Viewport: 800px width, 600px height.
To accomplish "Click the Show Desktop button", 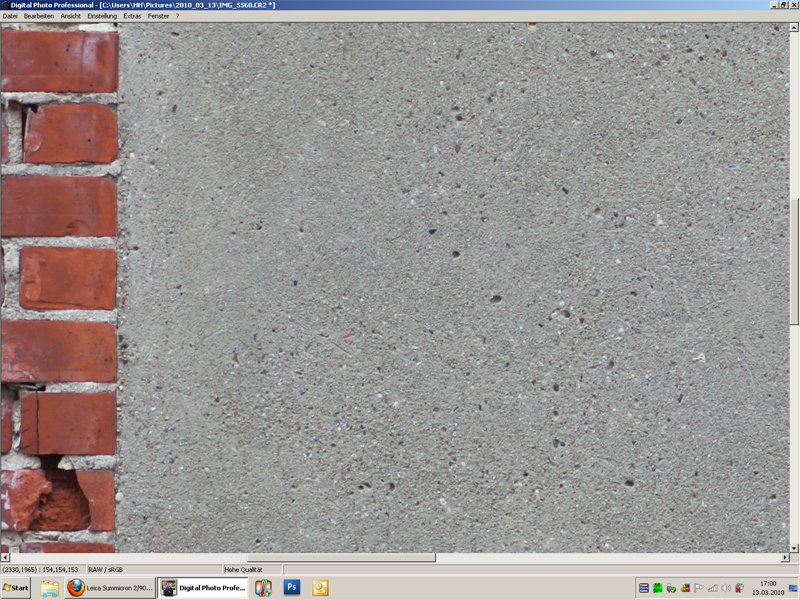I will [794, 588].
